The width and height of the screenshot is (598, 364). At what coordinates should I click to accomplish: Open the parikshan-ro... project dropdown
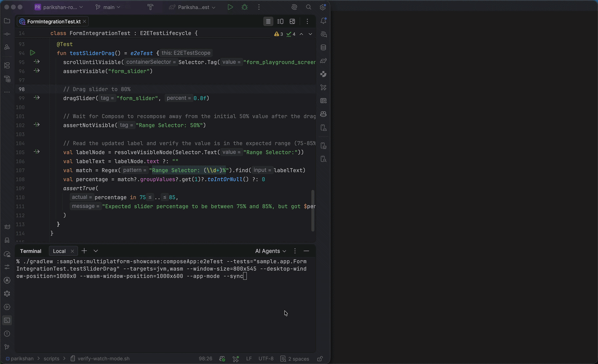pos(59,7)
